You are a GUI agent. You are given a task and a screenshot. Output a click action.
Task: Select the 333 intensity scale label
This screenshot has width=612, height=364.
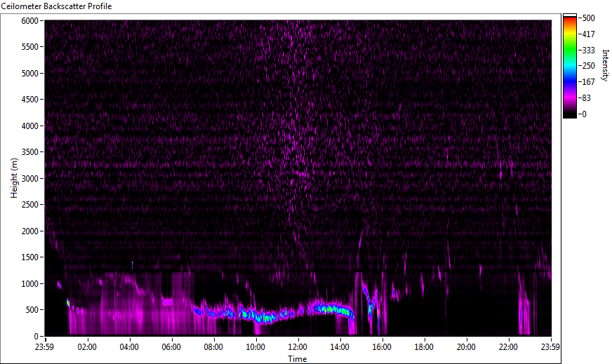click(x=589, y=50)
